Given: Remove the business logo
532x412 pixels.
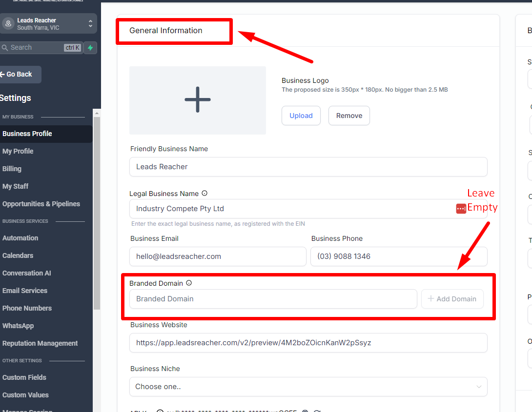Looking at the screenshot, I should coord(349,116).
